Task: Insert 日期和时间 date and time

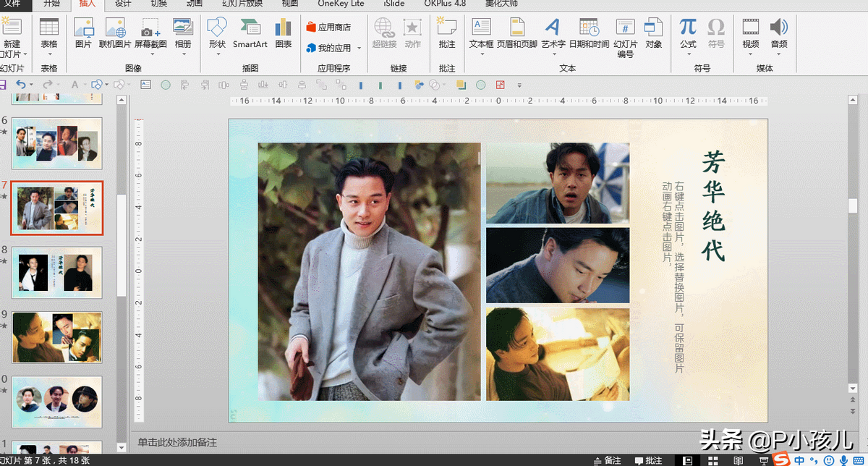Action: coord(589,33)
